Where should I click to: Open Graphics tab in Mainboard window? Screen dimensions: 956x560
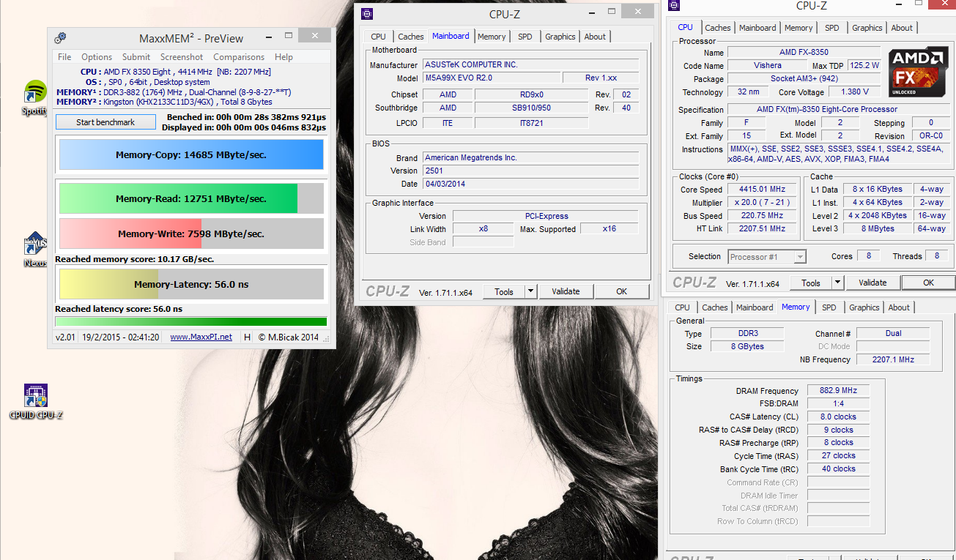560,37
